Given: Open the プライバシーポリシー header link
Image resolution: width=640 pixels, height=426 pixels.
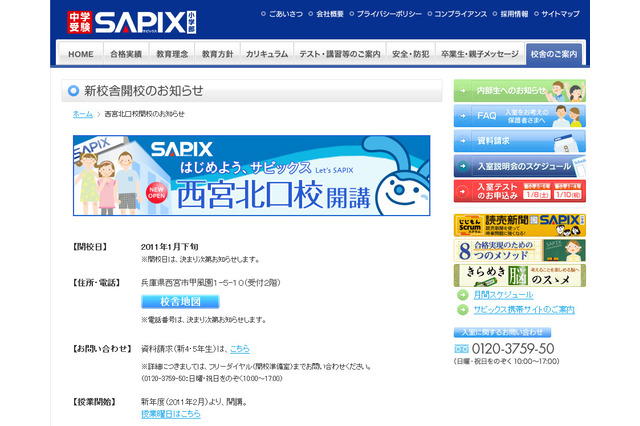Looking at the screenshot, I should 389,14.
